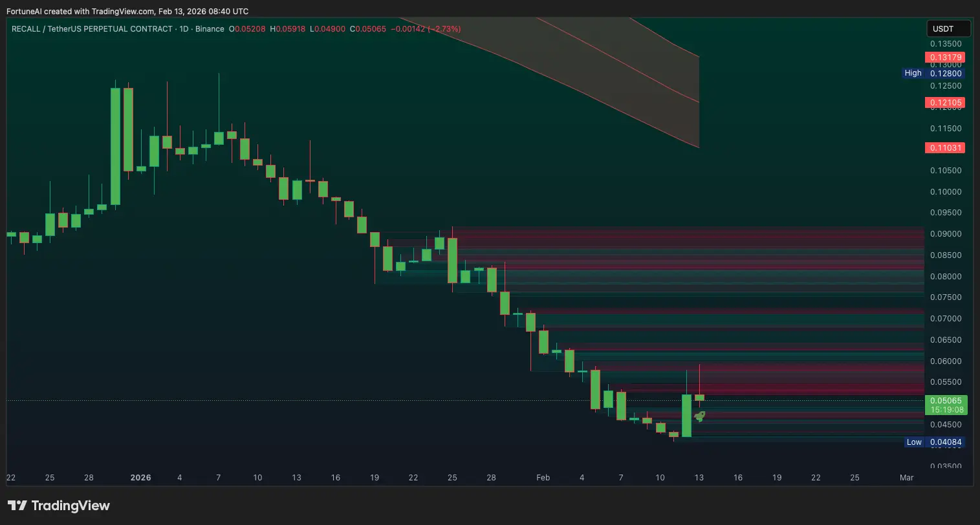The width and height of the screenshot is (980, 525).
Task: Click the High 0.12800 price marker
Action: click(934, 74)
